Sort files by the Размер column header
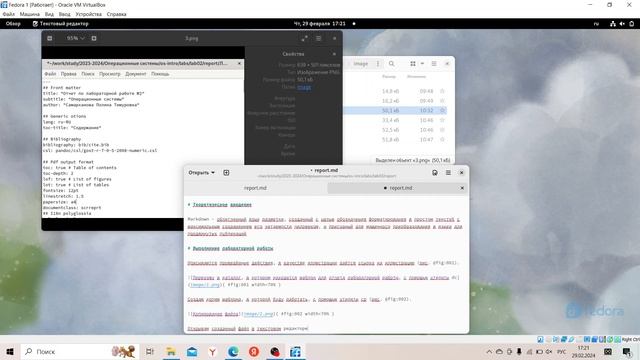This screenshot has width=640, height=360. [389, 76]
